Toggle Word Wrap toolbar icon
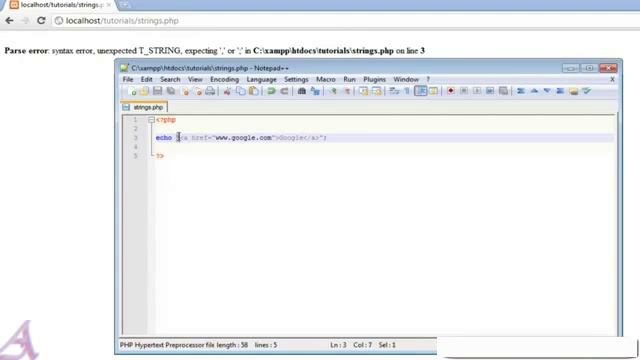The image size is (640, 360). [394, 91]
